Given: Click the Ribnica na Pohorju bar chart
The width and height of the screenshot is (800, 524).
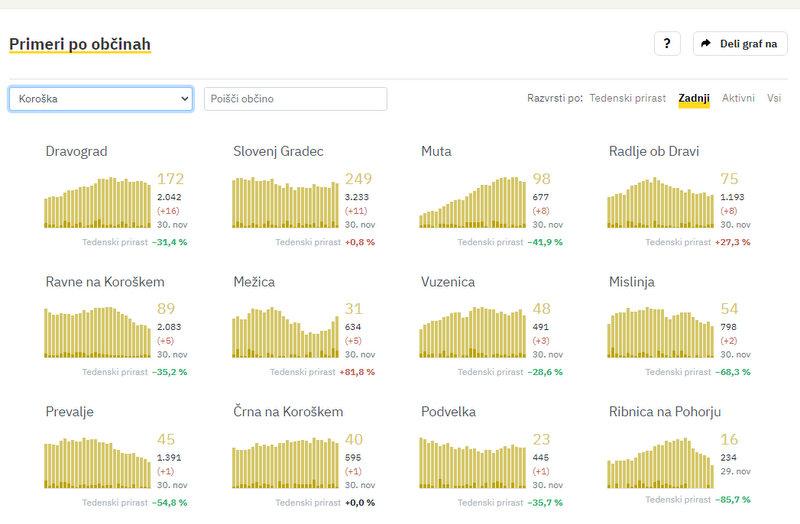Looking at the screenshot, I should 660,463.
